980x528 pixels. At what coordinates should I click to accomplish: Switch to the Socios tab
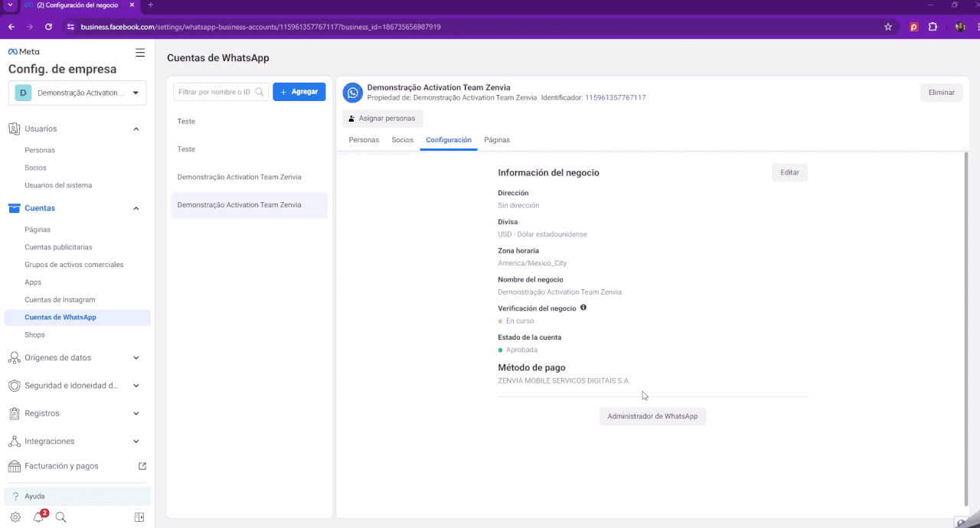[403, 140]
